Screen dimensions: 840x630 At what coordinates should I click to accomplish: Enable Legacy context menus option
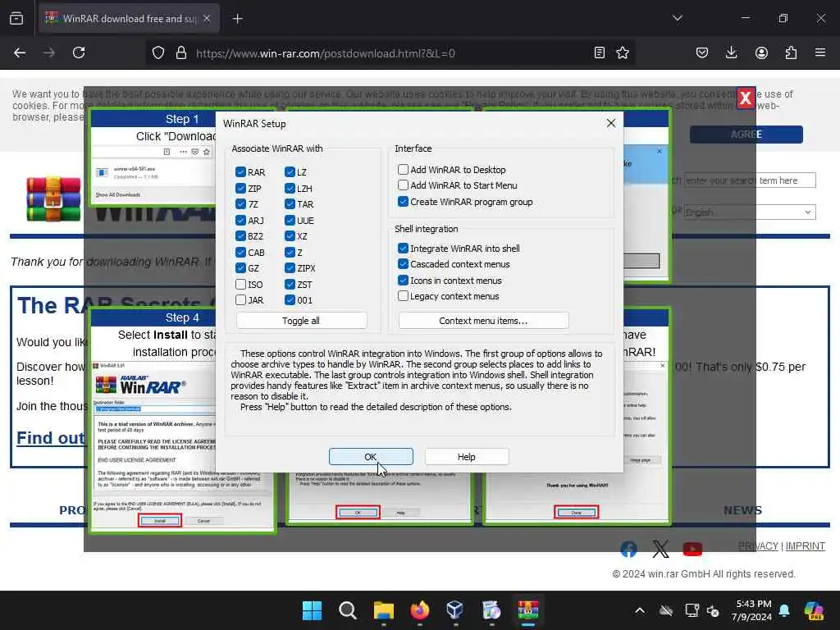point(403,295)
